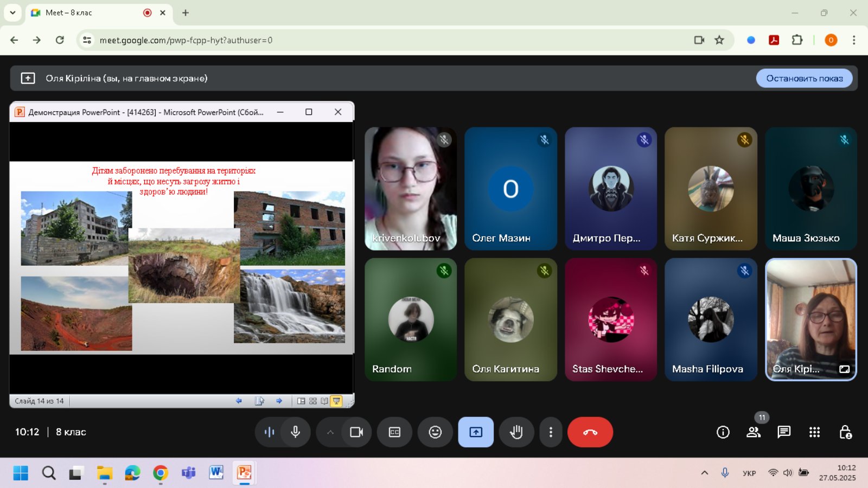Toggle the camera on or off

(x=356, y=432)
